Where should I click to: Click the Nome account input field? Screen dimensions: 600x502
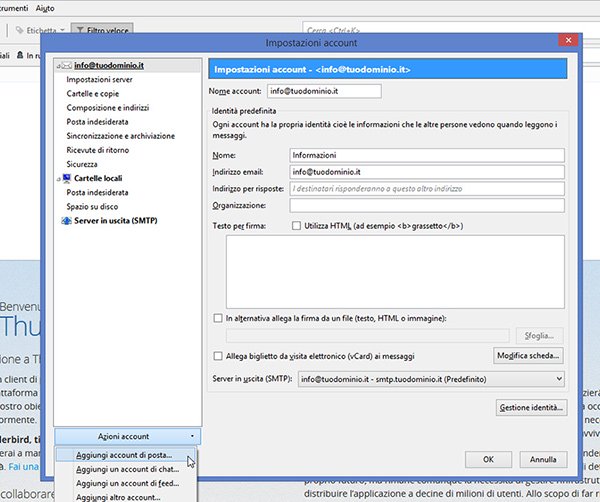(324, 91)
